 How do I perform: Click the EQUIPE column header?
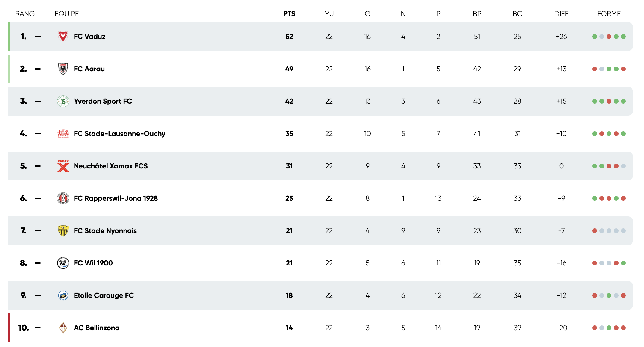click(67, 14)
